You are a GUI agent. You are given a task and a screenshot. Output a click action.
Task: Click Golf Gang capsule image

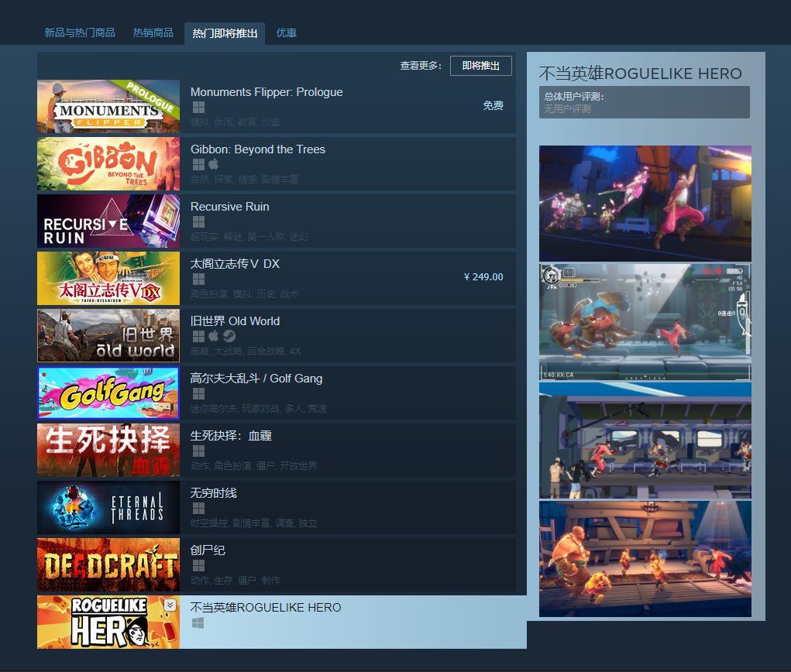coord(108,393)
